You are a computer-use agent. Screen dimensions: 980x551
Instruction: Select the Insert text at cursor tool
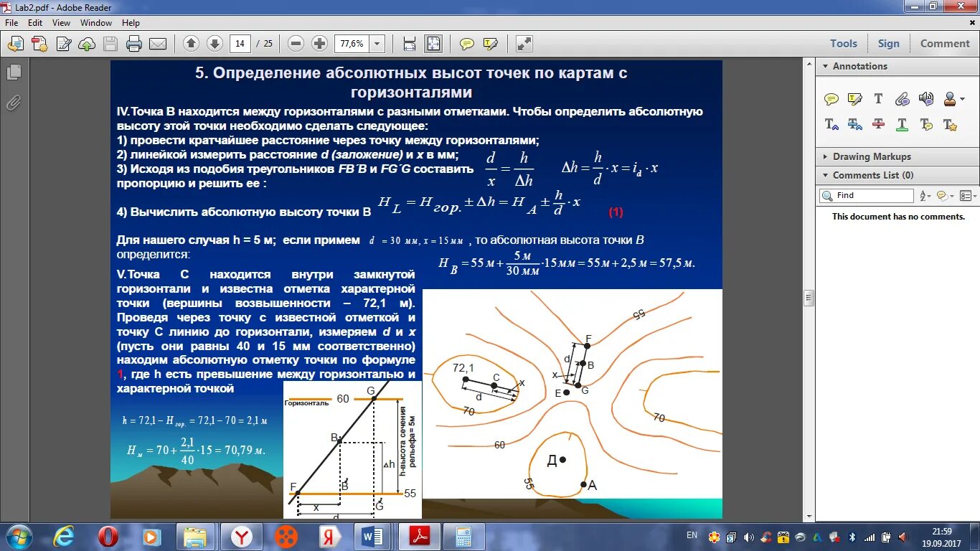click(831, 124)
